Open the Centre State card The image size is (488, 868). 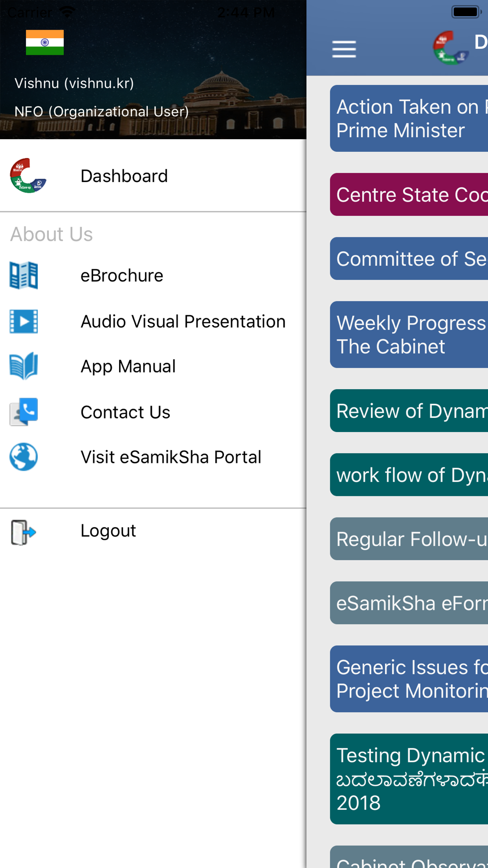(409, 194)
